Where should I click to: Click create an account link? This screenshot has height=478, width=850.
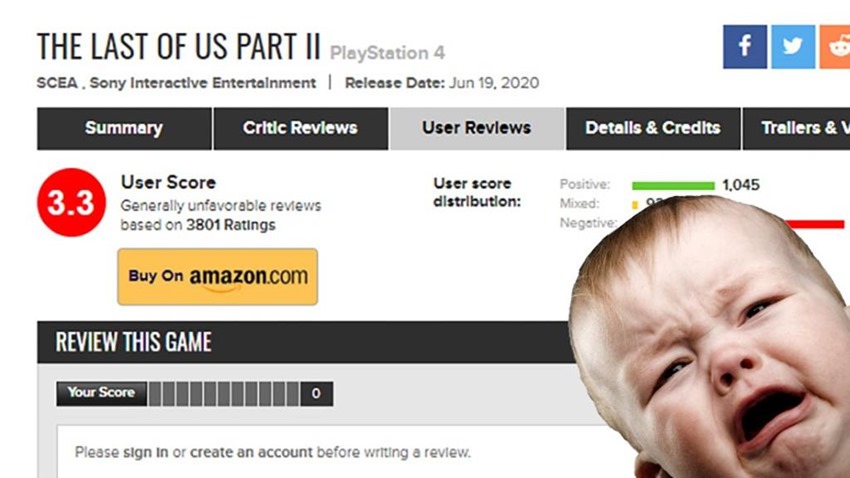251,452
